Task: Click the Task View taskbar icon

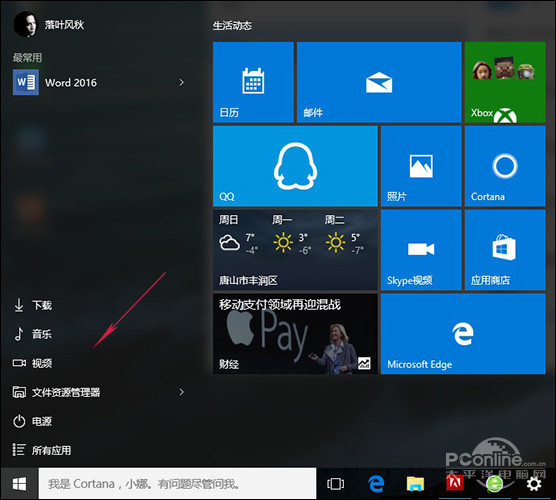Action: click(x=335, y=484)
